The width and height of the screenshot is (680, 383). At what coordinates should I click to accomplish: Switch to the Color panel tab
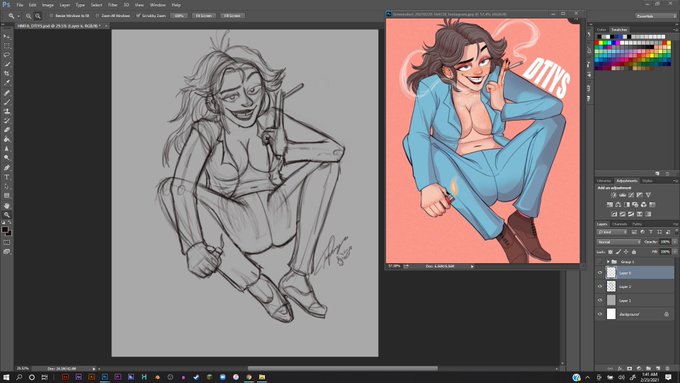click(x=602, y=30)
